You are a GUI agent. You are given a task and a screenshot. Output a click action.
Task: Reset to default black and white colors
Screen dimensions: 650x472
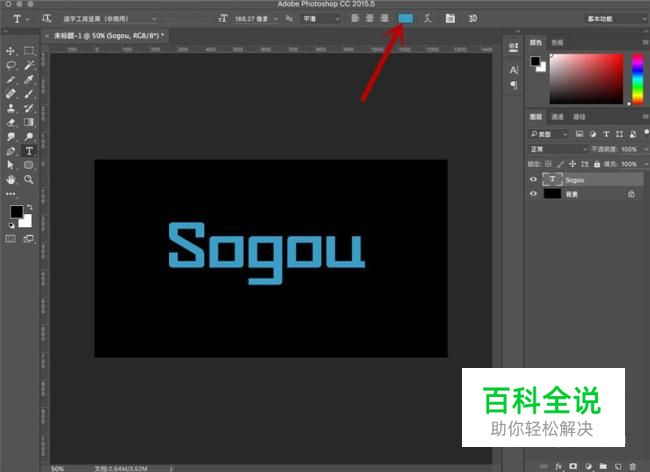(12, 225)
